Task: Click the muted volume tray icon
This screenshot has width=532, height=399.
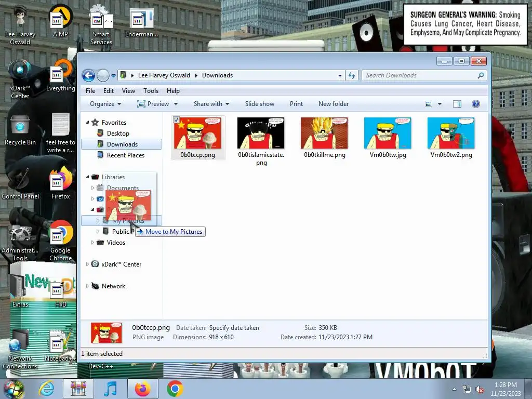Action: click(x=480, y=390)
